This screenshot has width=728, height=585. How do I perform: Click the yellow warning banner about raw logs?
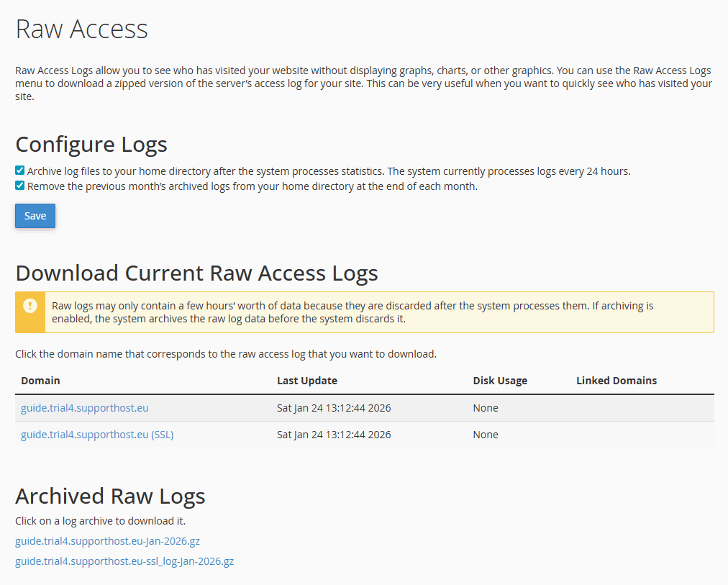click(x=380, y=312)
